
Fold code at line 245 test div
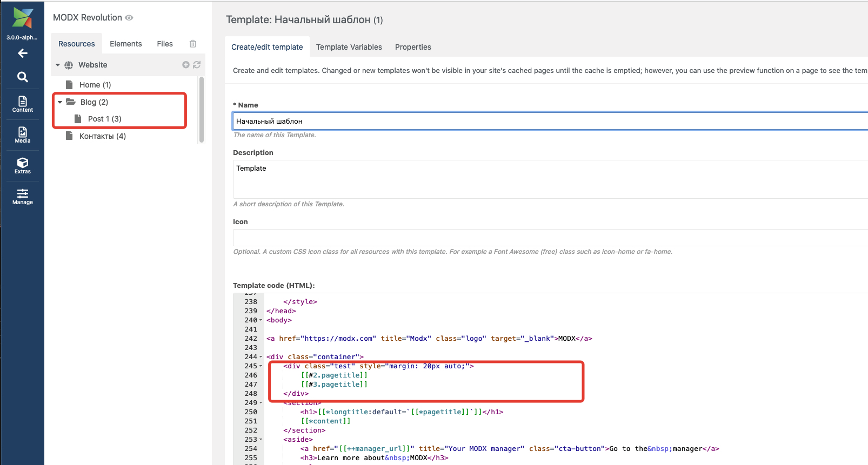pos(261,366)
